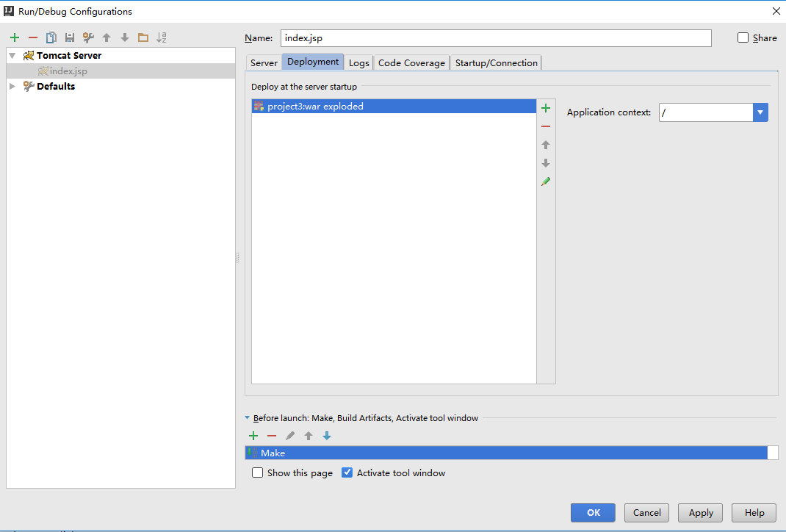Collapse the Tomcat Server tree node

[12, 56]
